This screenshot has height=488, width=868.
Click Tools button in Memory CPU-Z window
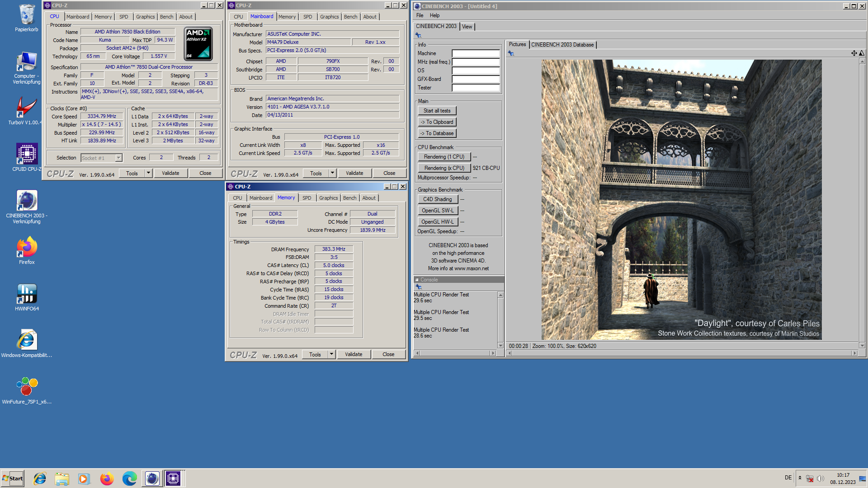point(315,354)
